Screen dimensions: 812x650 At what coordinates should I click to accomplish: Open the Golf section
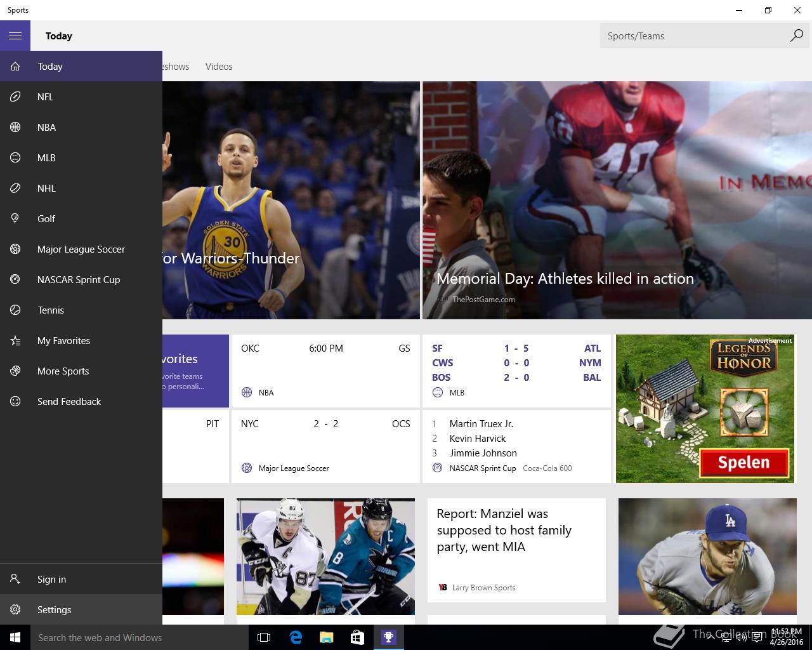[81, 218]
